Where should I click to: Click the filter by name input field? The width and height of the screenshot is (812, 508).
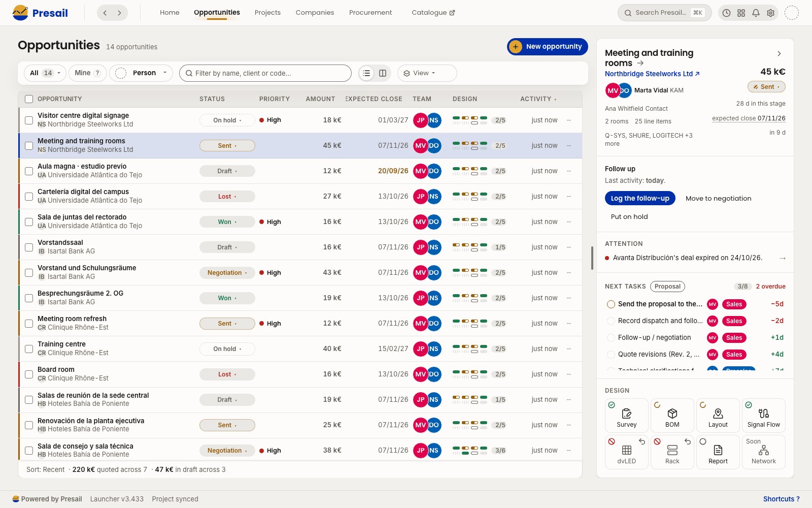point(265,73)
